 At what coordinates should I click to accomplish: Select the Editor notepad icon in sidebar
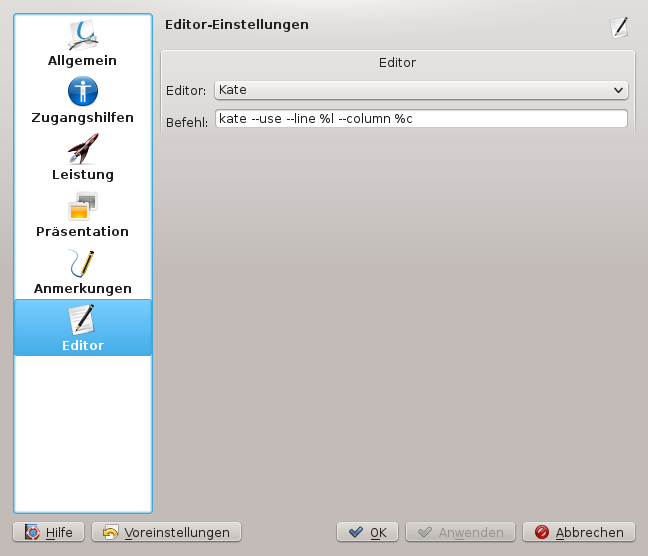coord(82,320)
